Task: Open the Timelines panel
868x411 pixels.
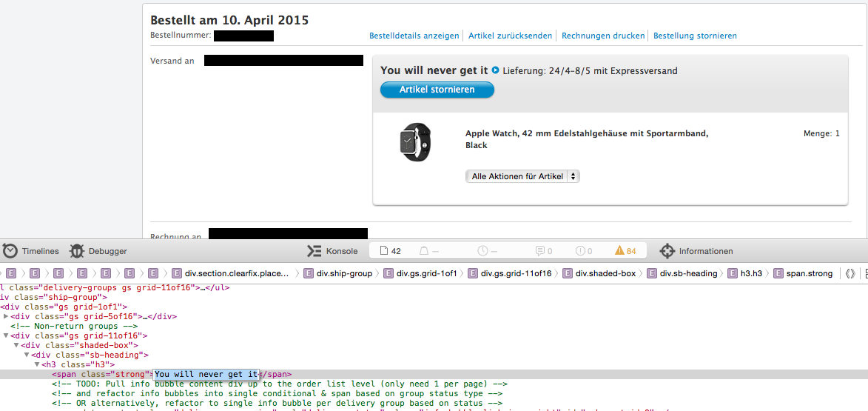Action: click(30, 251)
